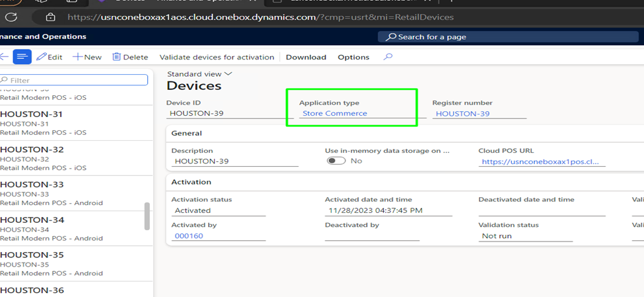Viewport: 644px width, 297px height.
Task: Toggle Use in-memory data storage switch
Action: click(x=336, y=161)
